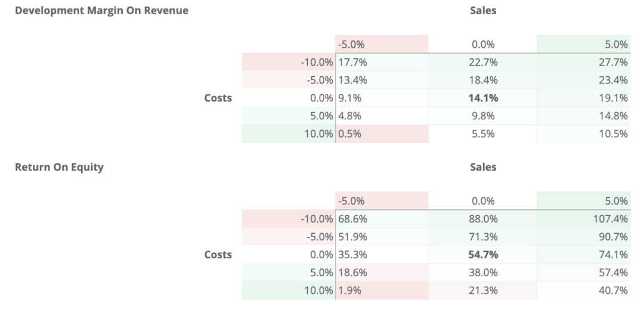This screenshot has height=310, width=644.
Task: Click the Return On Equity heading
Action: pyautogui.click(x=59, y=167)
